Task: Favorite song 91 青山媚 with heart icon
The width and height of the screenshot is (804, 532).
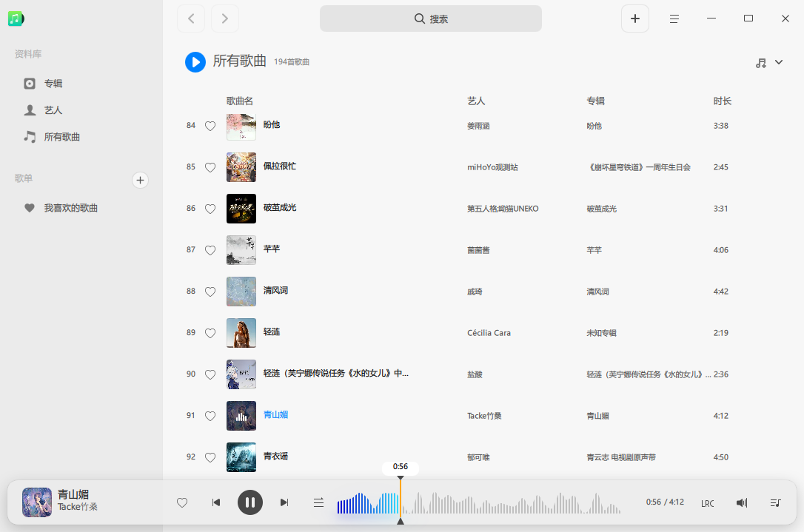Action: pos(210,416)
